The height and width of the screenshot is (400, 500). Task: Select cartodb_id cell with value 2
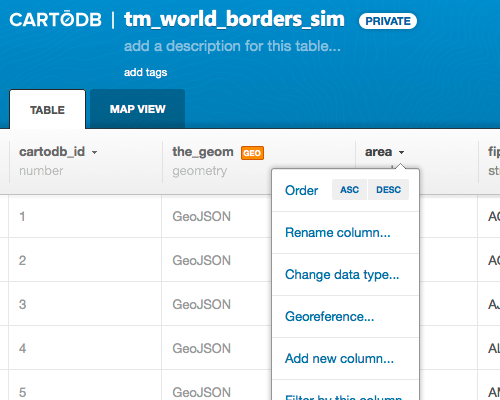(85, 260)
